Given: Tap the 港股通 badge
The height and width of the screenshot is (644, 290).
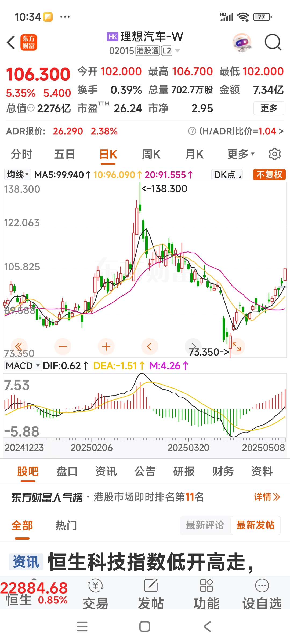Looking at the screenshot, I should 148,50.
